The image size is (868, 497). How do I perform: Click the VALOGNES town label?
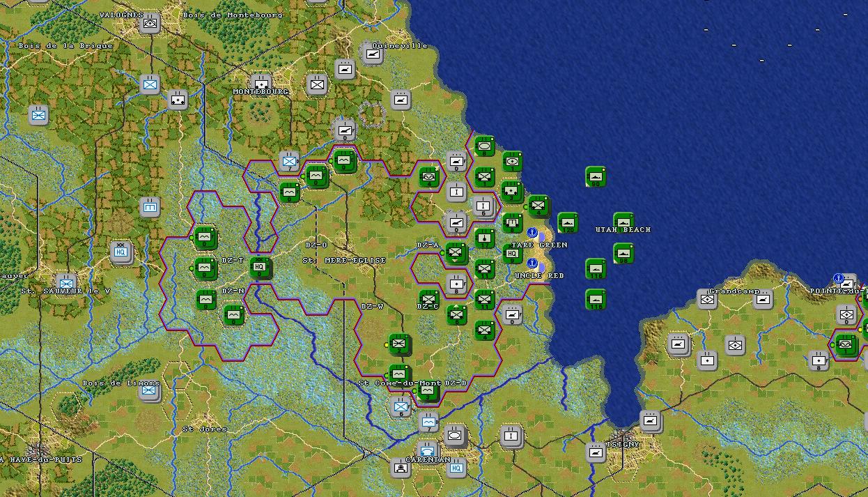click(x=121, y=15)
